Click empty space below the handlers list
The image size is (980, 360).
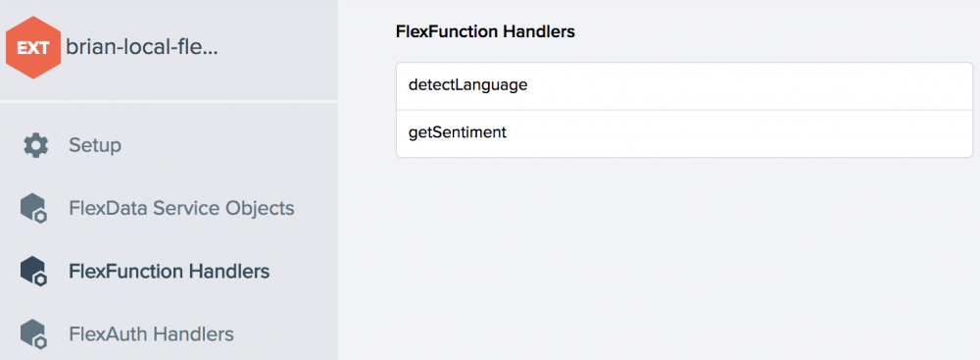click(684, 257)
